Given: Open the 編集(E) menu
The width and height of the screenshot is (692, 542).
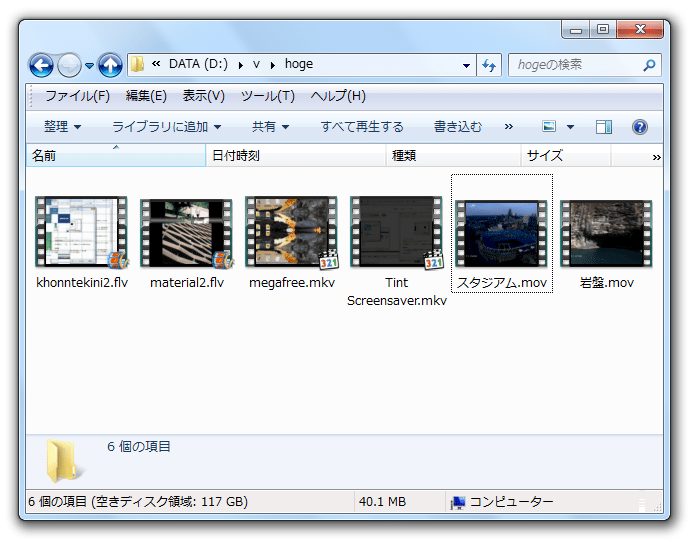Looking at the screenshot, I should pos(146,96).
